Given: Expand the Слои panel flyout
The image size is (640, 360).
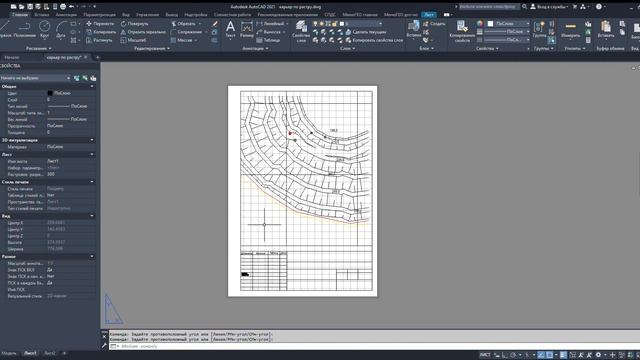Looking at the screenshot, I should [348, 49].
